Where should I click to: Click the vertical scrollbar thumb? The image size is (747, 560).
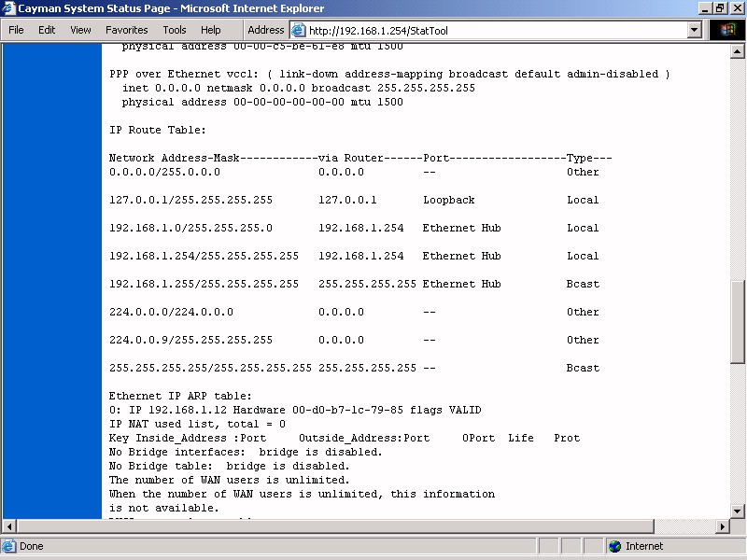coord(738,322)
